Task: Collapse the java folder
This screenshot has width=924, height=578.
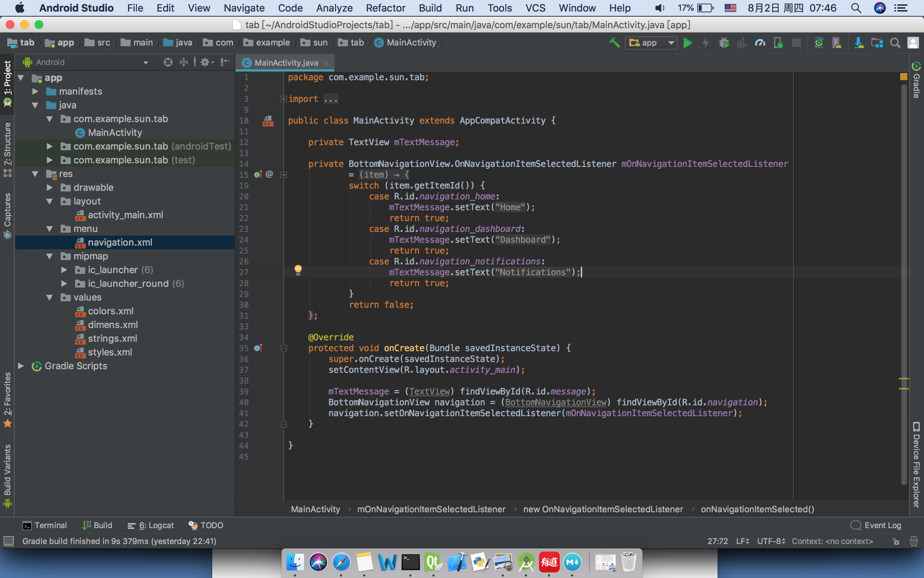Action: (35, 105)
